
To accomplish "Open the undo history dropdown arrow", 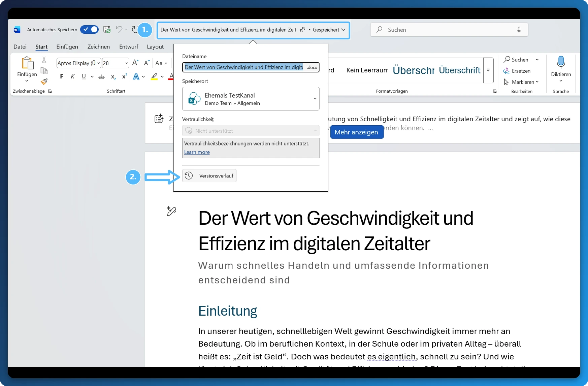I will click(126, 30).
